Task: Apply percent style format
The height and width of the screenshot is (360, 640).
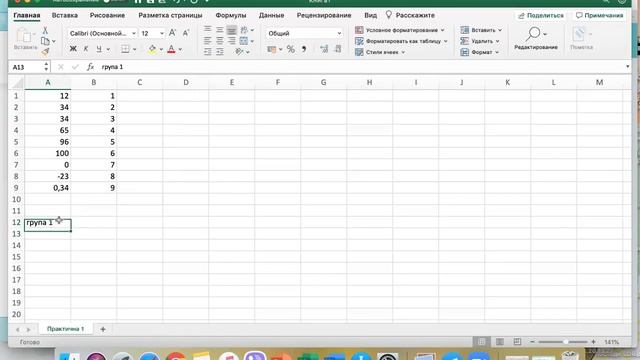Action: 291,49
